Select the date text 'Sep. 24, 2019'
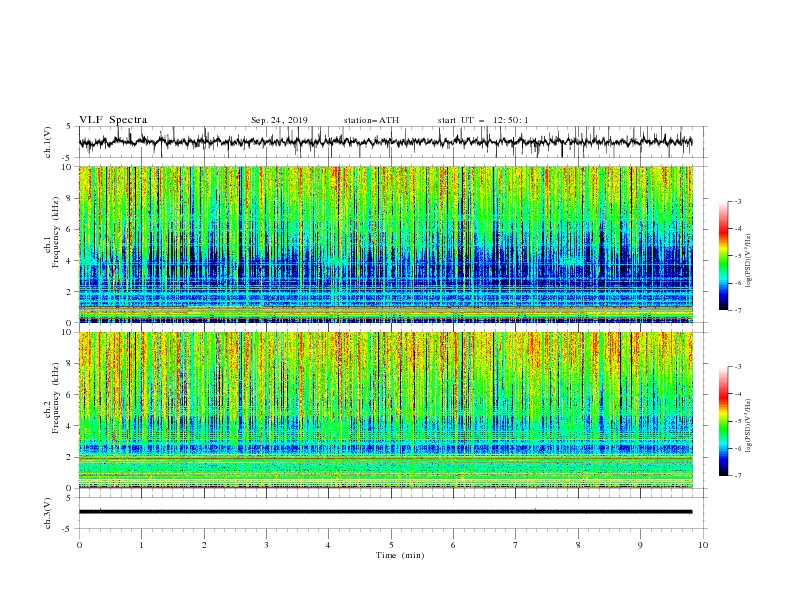This screenshot has width=792, height=612. [279, 120]
